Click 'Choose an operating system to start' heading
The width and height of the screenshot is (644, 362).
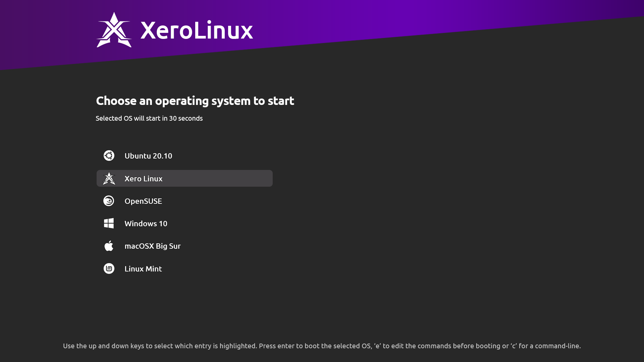coord(195,101)
